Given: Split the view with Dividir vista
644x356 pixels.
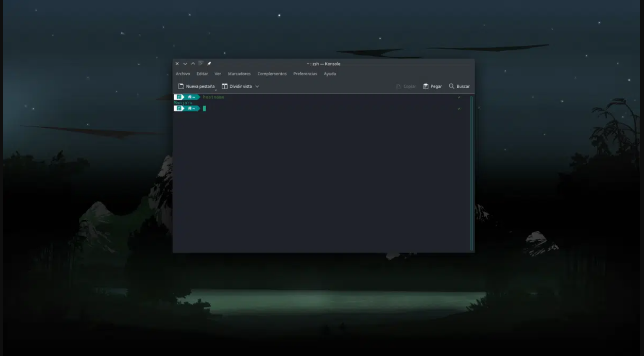Looking at the screenshot, I should (x=237, y=87).
